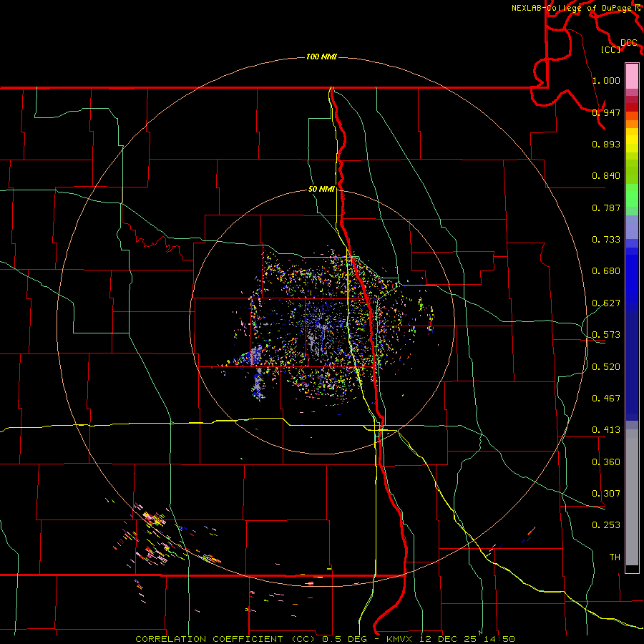Select the 0.520 scale value
The image size is (644, 644).
coord(606,367)
